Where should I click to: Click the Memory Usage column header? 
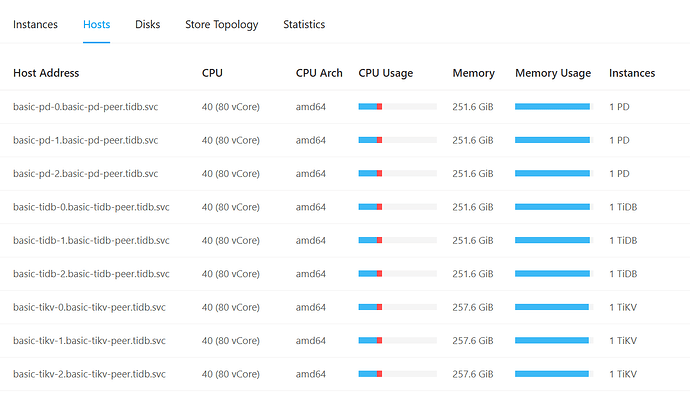[x=553, y=73]
